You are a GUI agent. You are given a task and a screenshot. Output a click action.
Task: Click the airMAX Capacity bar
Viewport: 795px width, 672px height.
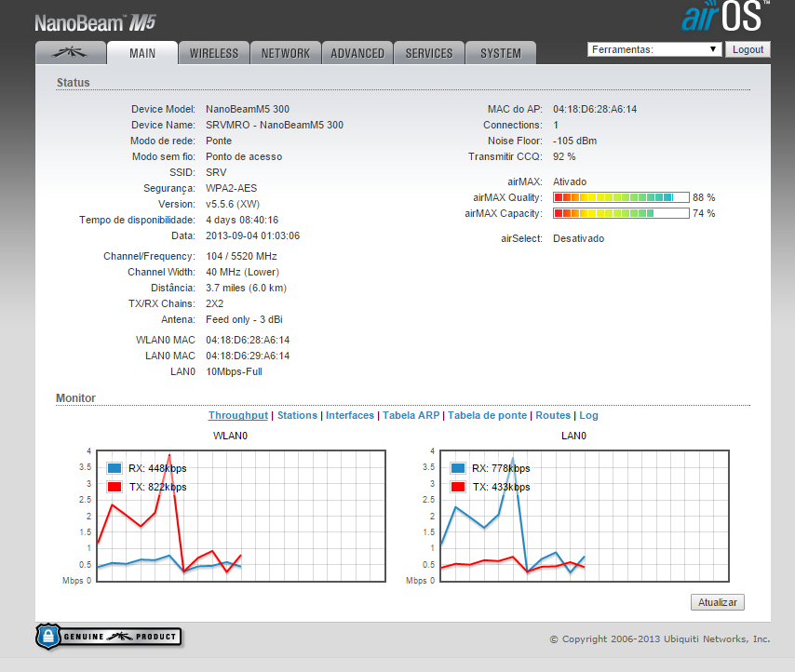tap(621, 213)
